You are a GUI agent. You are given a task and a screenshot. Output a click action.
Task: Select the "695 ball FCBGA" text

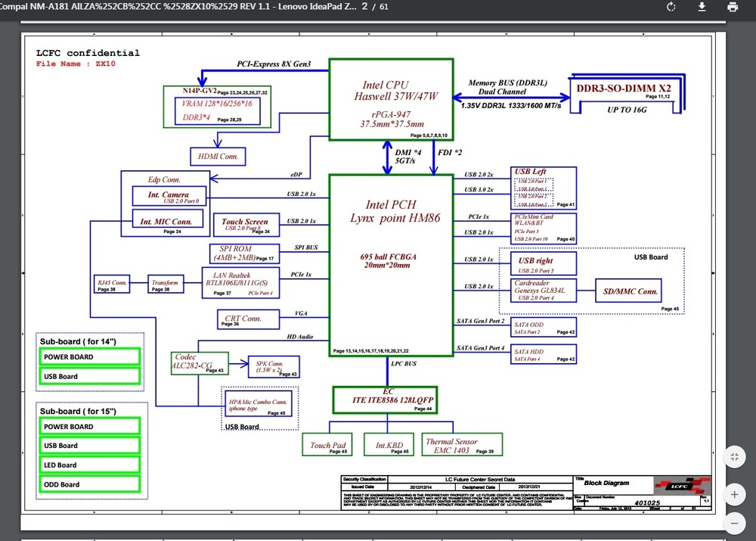(x=388, y=257)
